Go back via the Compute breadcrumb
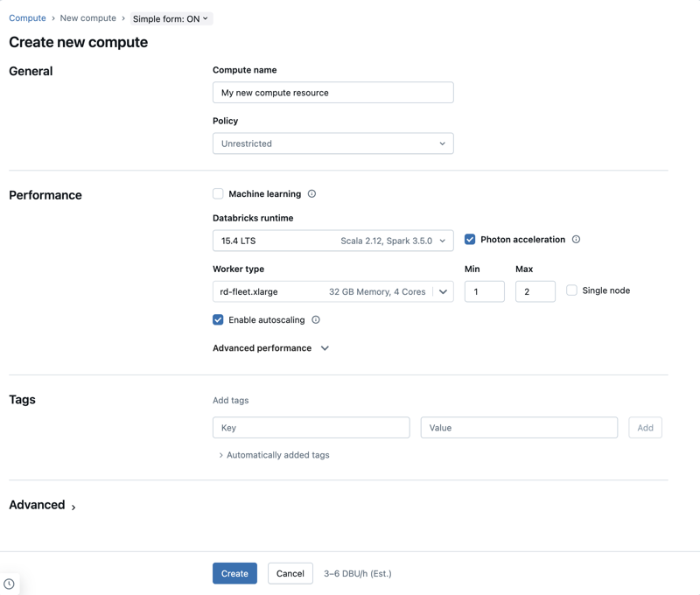This screenshot has width=700, height=595. coord(27,17)
